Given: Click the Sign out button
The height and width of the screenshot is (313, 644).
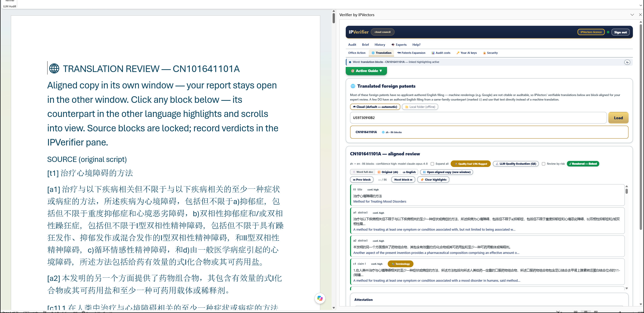Looking at the screenshot, I should 620,32.
